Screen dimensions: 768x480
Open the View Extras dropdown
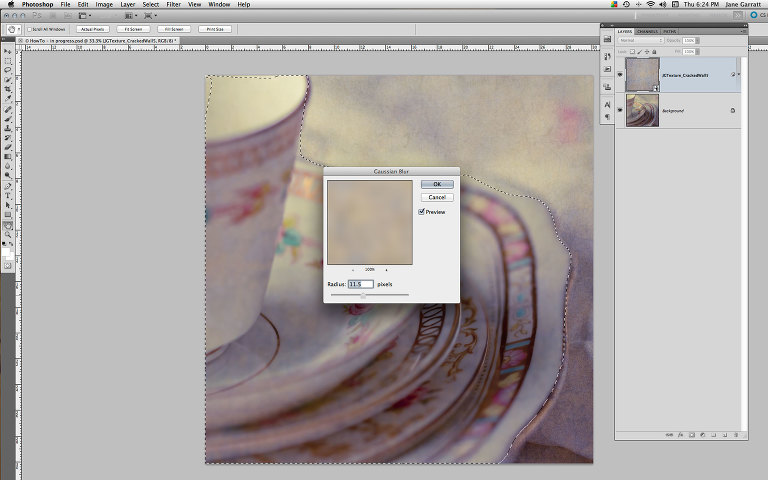tap(84, 16)
